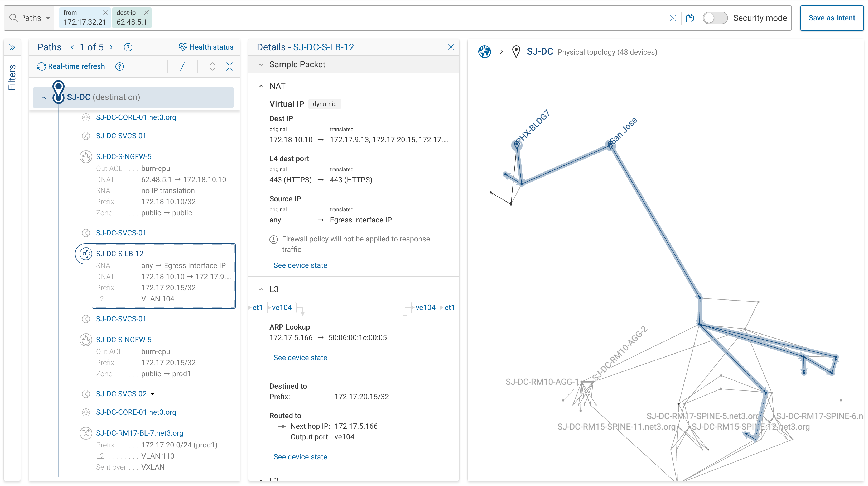Expand the Sample Packet section
The width and height of the screenshot is (868, 486).
261,64
